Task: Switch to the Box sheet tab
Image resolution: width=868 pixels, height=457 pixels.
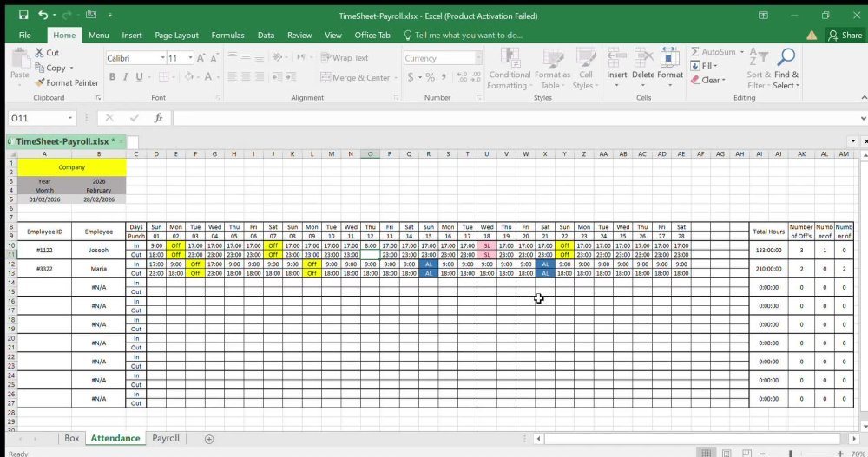Action: (71, 438)
